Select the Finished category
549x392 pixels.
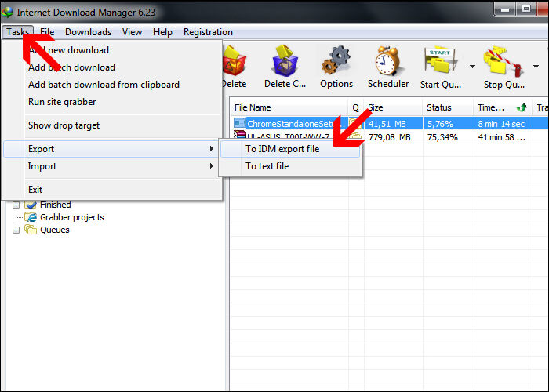[56, 205]
